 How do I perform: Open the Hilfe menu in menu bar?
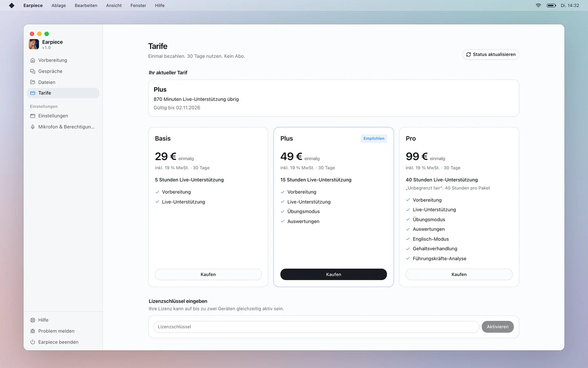point(160,5)
